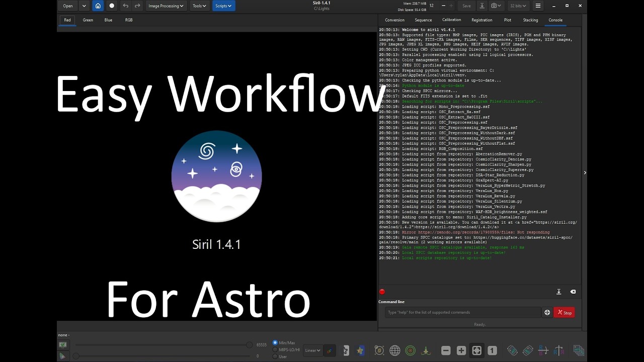Click the green target circles icon
The width and height of the screenshot is (644, 362).
(x=411, y=350)
